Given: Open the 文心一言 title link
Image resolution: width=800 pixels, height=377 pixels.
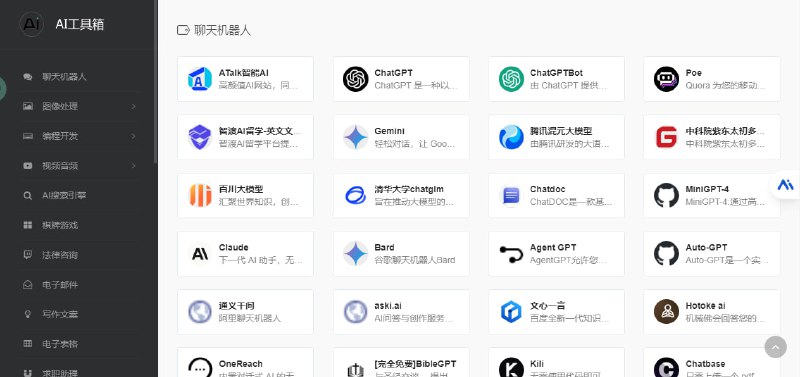Looking at the screenshot, I should coord(547,306).
